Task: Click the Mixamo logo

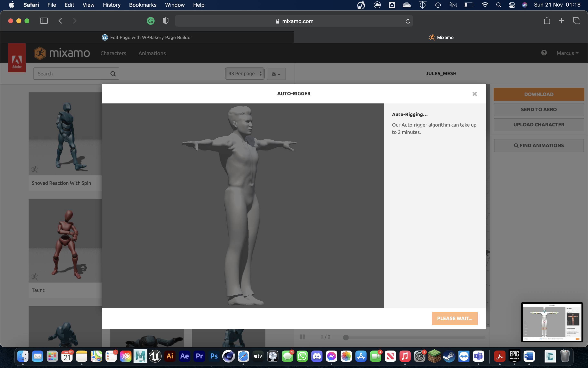Action: click(x=62, y=53)
